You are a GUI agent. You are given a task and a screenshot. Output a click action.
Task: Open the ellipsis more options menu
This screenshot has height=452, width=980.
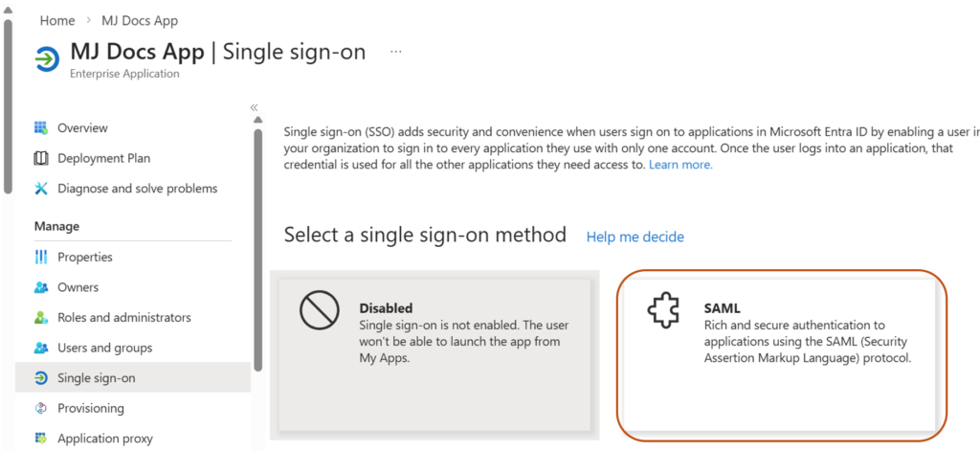click(396, 52)
